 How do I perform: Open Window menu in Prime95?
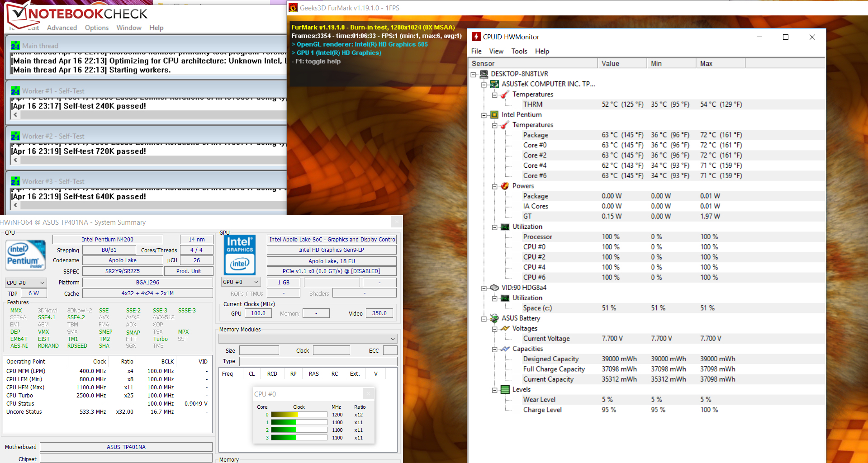(x=129, y=28)
